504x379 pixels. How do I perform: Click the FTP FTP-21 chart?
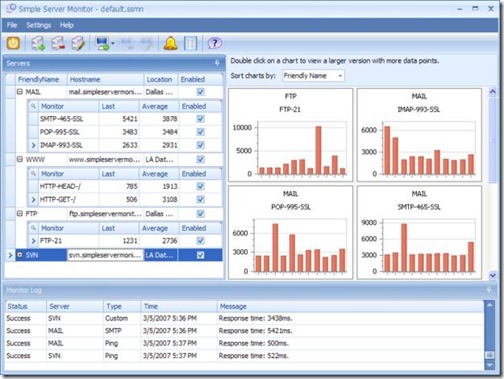(290, 135)
